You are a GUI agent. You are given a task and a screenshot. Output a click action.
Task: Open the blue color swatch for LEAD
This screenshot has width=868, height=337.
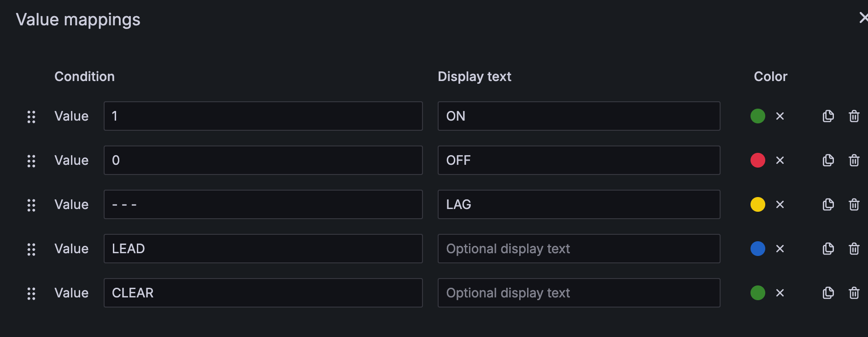757,249
